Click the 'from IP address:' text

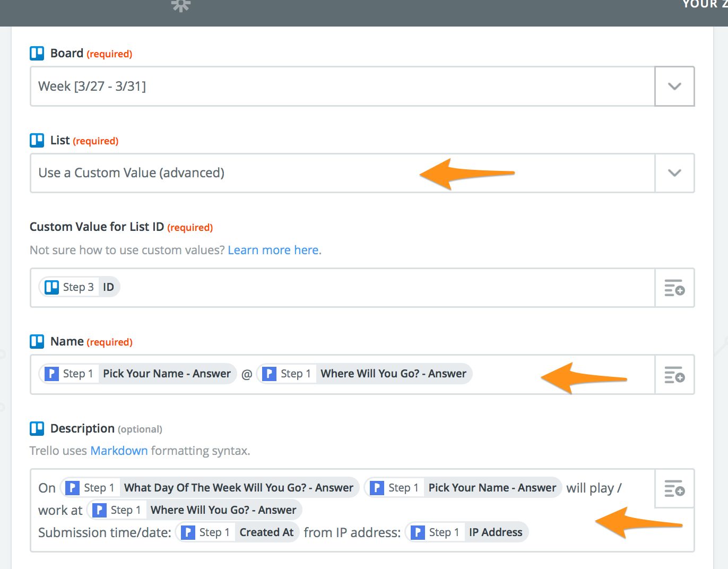(x=352, y=532)
